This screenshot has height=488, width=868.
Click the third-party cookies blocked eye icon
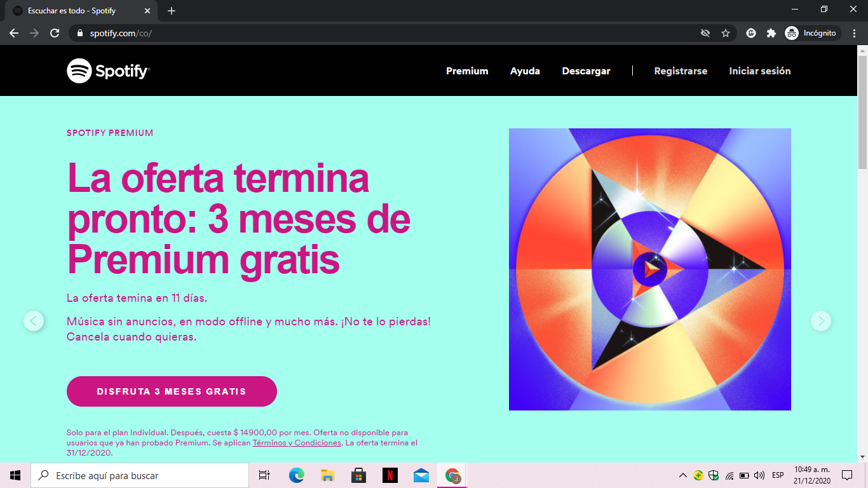(705, 33)
